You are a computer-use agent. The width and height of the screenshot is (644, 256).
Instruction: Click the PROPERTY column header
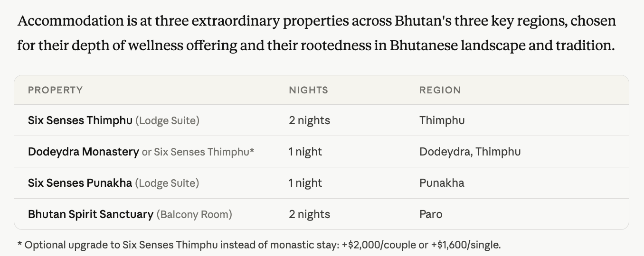[55, 90]
